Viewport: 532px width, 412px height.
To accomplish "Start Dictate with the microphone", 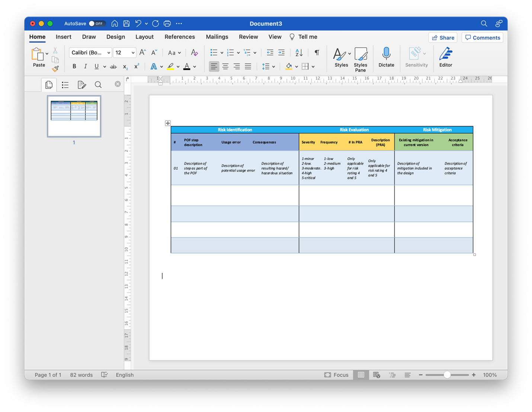I will tap(386, 57).
